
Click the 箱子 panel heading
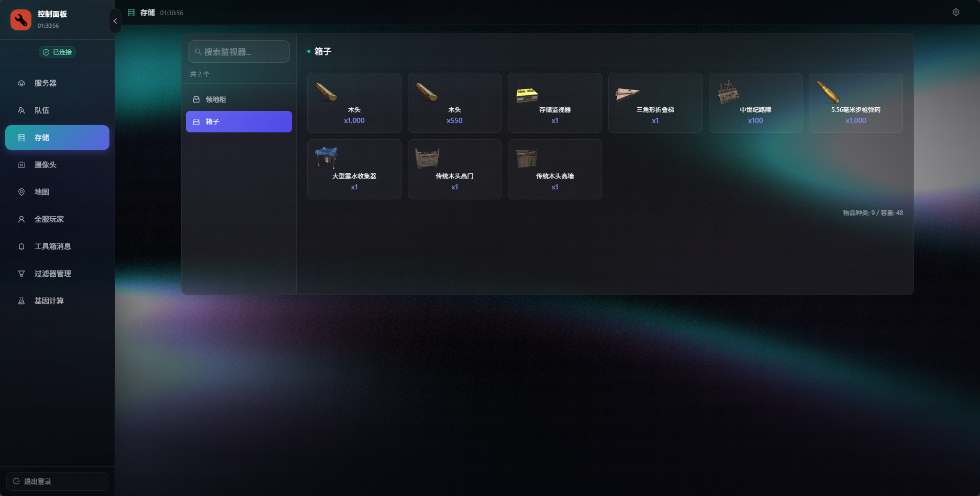pos(322,51)
